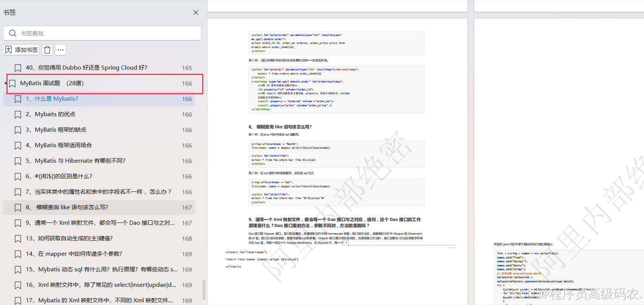Click the 添加书签 button
This screenshot has width=644, height=305.
pos(22,50)
